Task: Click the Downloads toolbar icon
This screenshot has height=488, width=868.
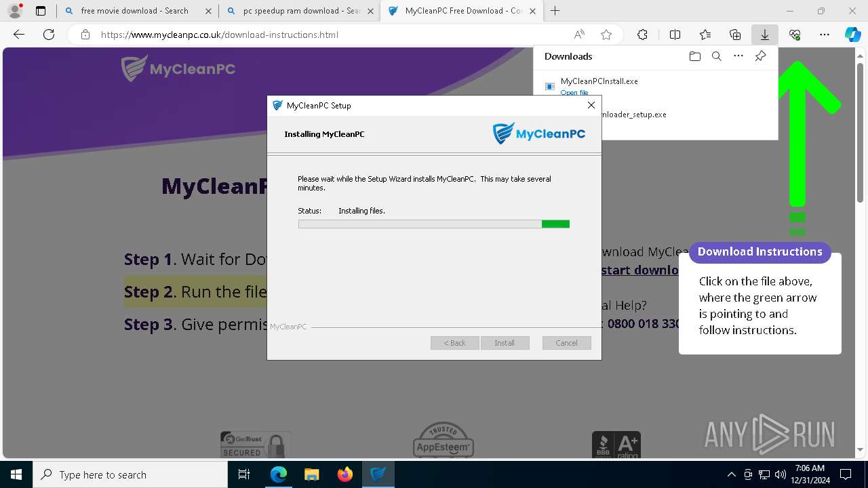Action: (x=765, y=35)
